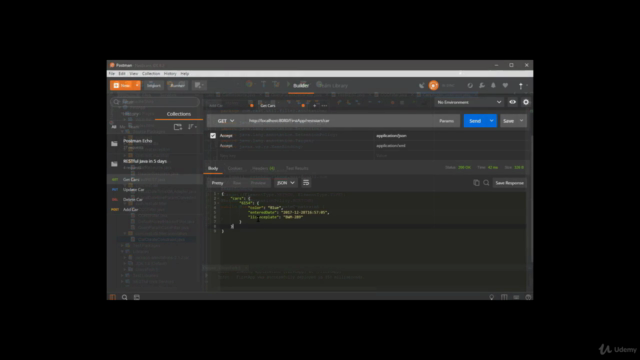640x360 pixels.
Task: Switch to the Builder tab
Action: tap(301, 85)
